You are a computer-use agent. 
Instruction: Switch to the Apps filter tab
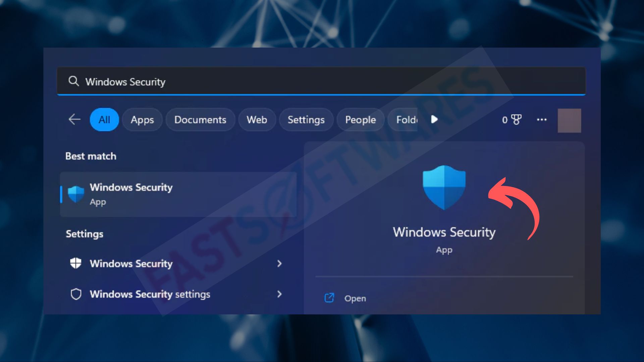142,120
